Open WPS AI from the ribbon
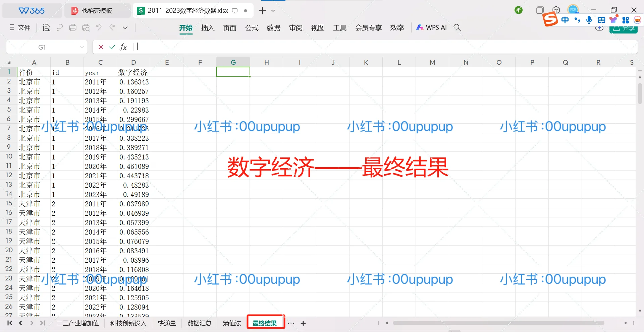 point(431,27)
